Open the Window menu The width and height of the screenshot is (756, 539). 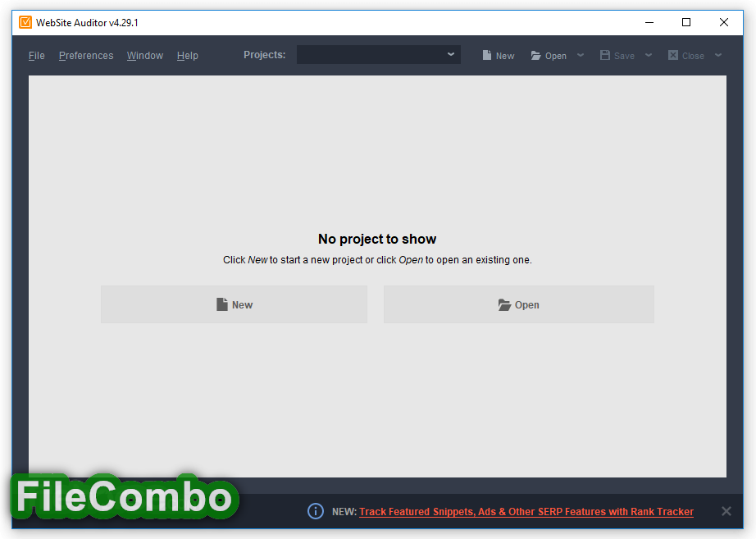145,56
